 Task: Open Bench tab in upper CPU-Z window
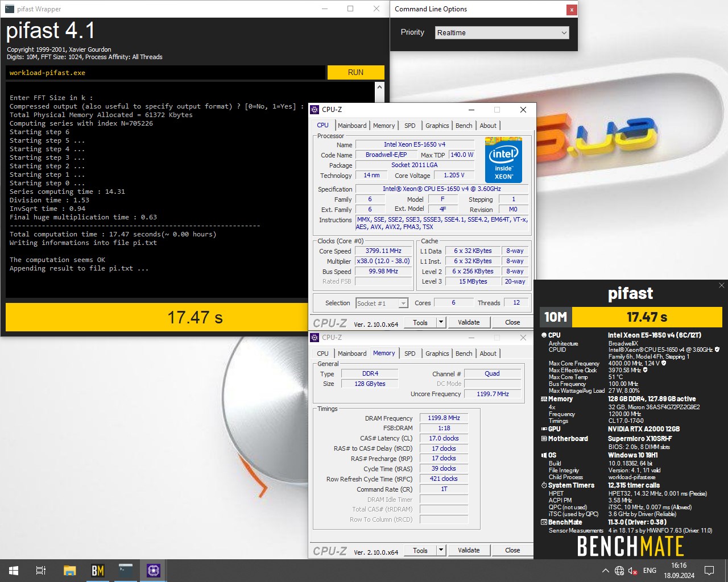(x=464, y=126)
